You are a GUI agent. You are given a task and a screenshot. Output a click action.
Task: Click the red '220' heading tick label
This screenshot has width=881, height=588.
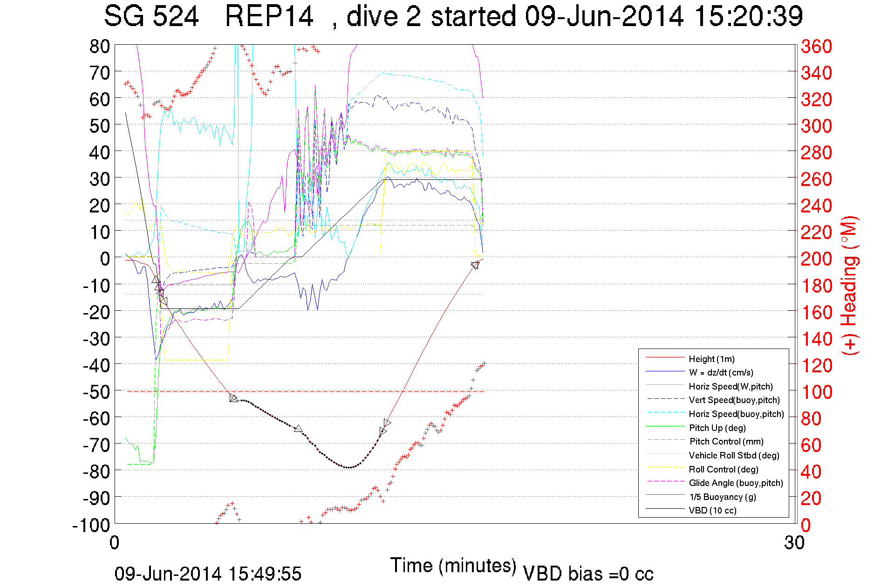point(816,232)
